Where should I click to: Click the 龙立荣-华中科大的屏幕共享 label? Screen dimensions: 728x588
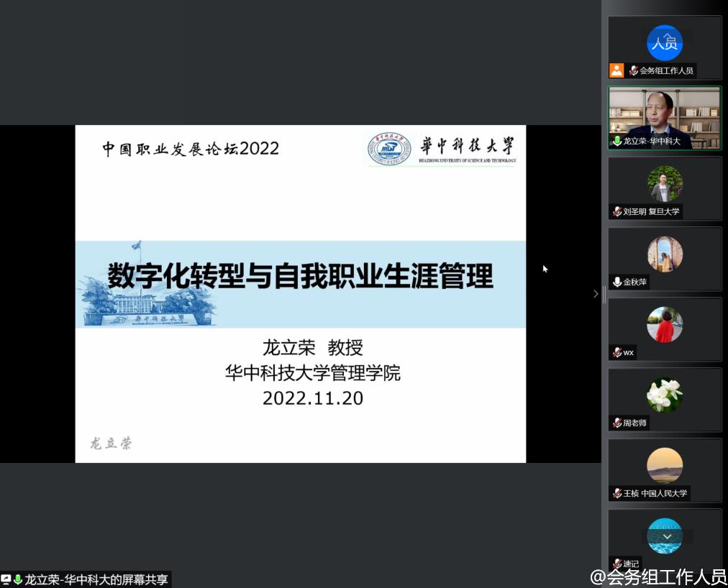96,579
